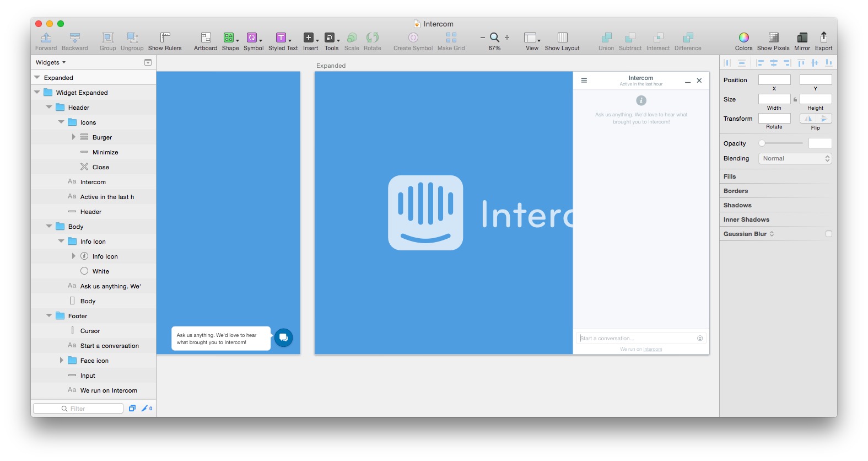The image size is (868, 461).
Task: Click the Align left edges icon
Action: click(760, 63)
